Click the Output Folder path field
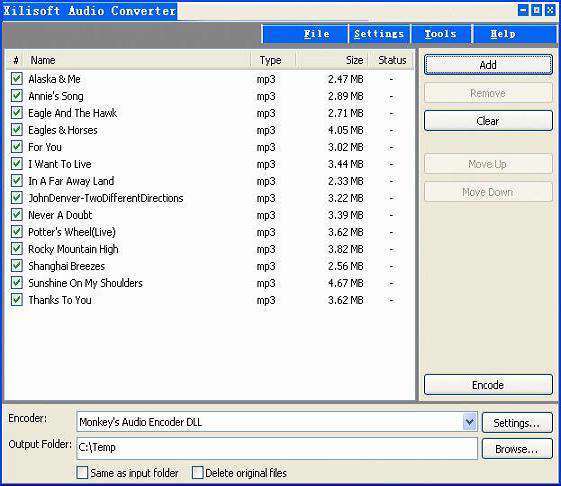The width and height of the screenshot is (561, 486). [x=277, y=448]
